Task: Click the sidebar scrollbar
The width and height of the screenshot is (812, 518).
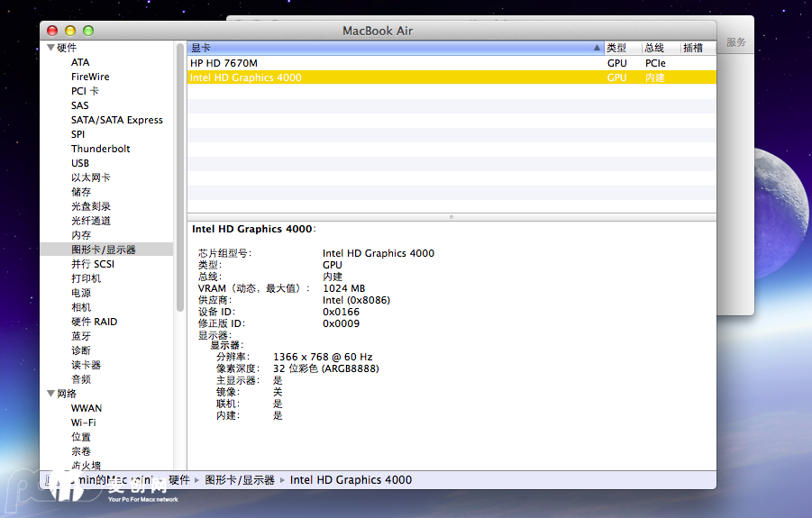Action: [x=180, y=177]
